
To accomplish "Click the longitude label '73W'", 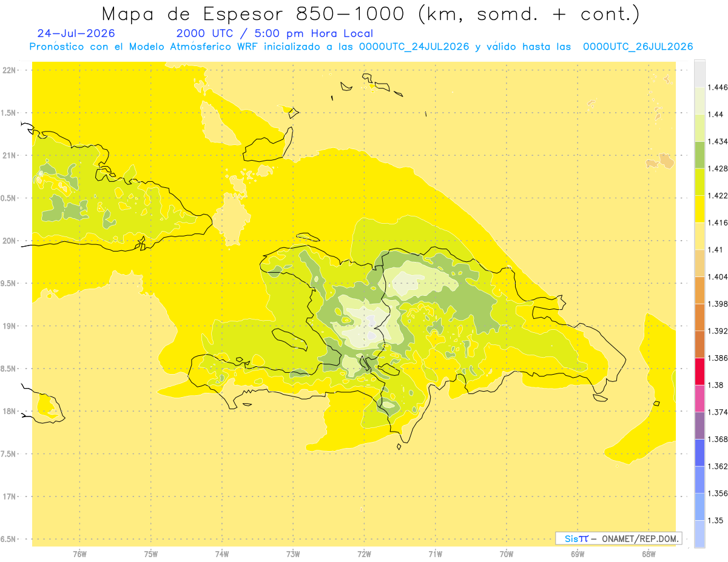I will coord(293,554).
